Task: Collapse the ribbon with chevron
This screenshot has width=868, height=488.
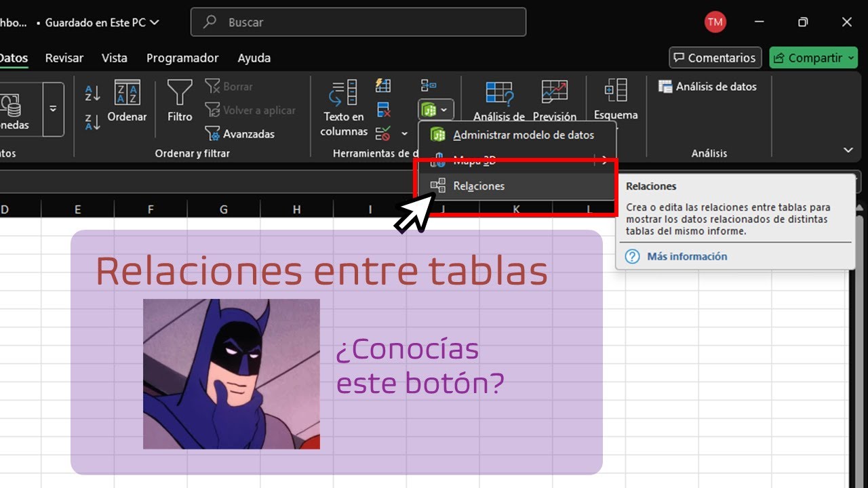Action: coord(848,150)
